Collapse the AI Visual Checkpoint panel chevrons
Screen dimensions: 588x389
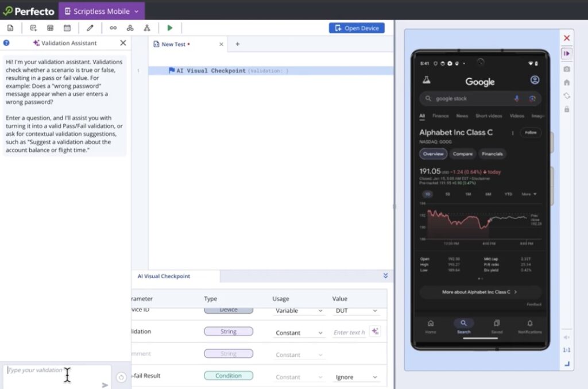click(385, 276)
